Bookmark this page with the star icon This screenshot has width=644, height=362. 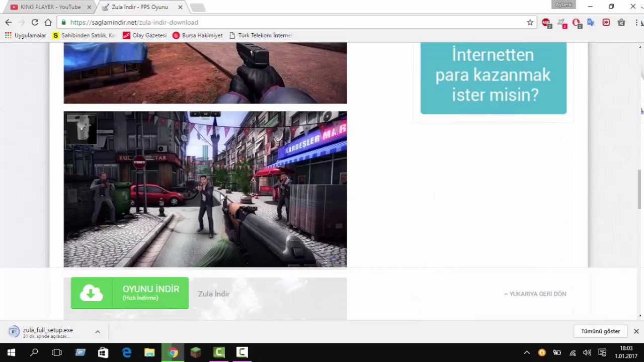click(x=530, y=22)
